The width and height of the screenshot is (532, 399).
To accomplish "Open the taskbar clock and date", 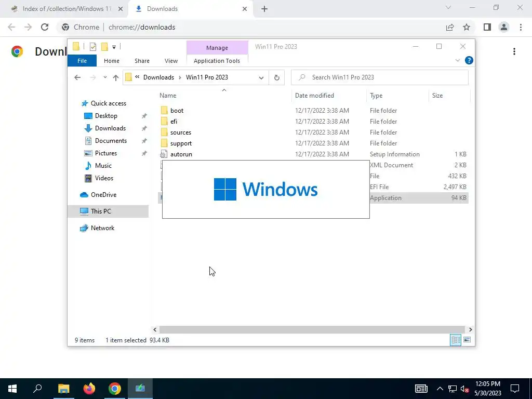I will (x=487, y=389).
